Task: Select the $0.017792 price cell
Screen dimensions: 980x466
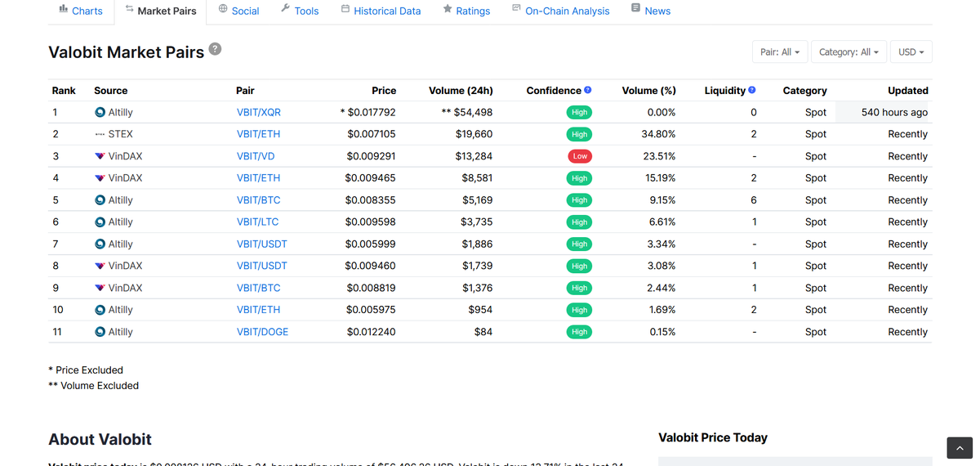Action: (x=368, y=112)
